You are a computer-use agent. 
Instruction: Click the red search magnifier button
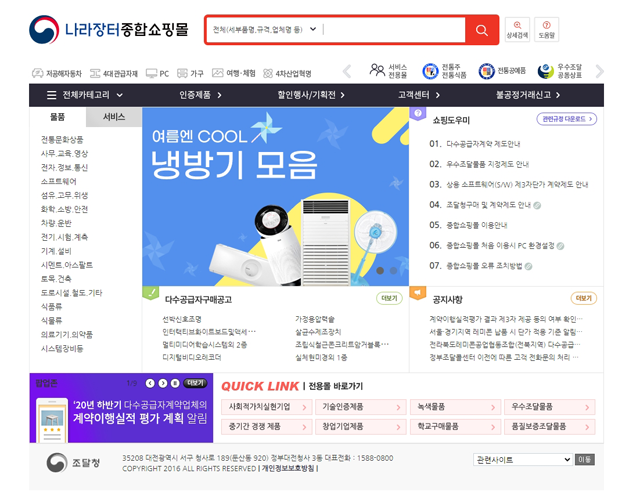click(482, 30)
